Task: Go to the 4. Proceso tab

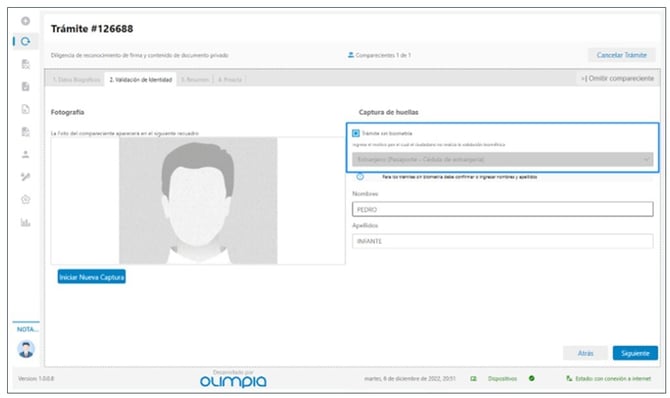Action: [x=230, y=80]
